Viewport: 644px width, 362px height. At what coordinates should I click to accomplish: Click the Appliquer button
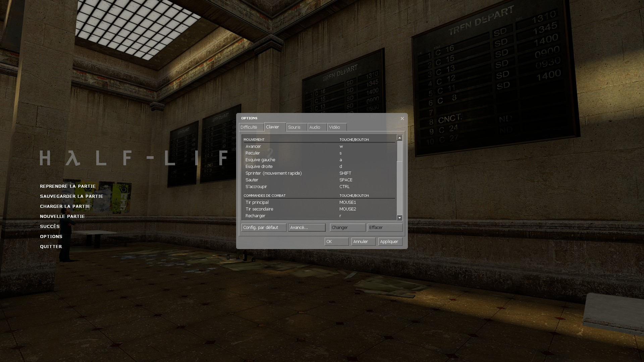[390, 242]
